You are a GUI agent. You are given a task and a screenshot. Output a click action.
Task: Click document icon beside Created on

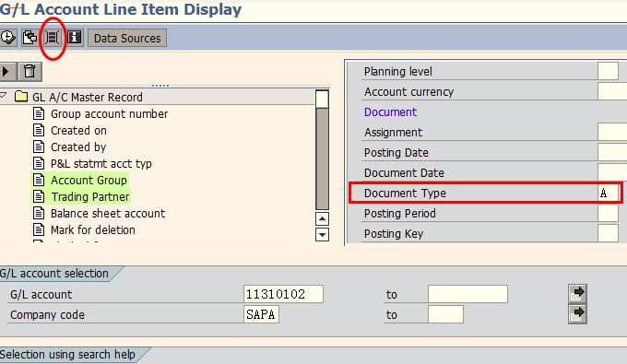[39, 130]
